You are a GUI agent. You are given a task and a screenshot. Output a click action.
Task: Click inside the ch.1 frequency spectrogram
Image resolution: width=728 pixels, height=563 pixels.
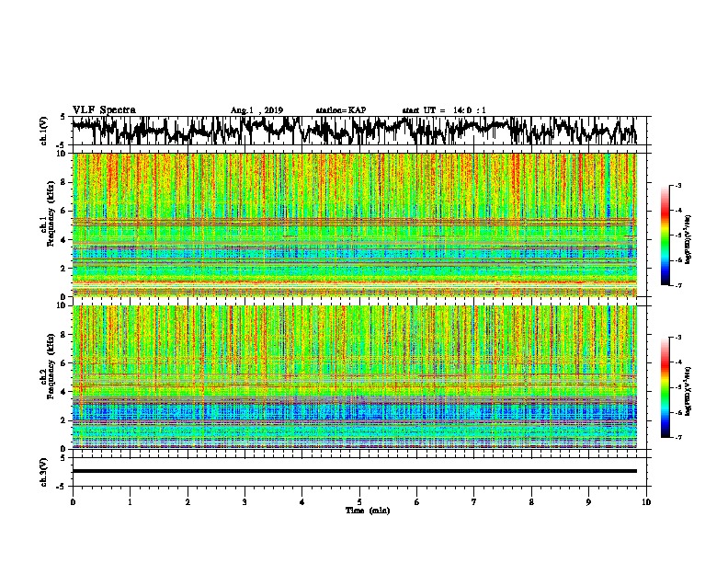tap(354, 224)
